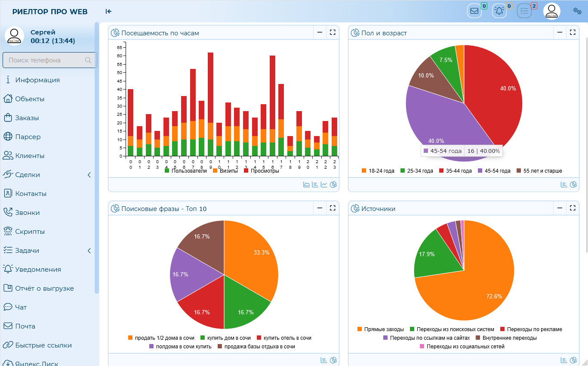Minimize the Пол и возраст panel
Screen dimensions: 588x366
click(560, 32)
